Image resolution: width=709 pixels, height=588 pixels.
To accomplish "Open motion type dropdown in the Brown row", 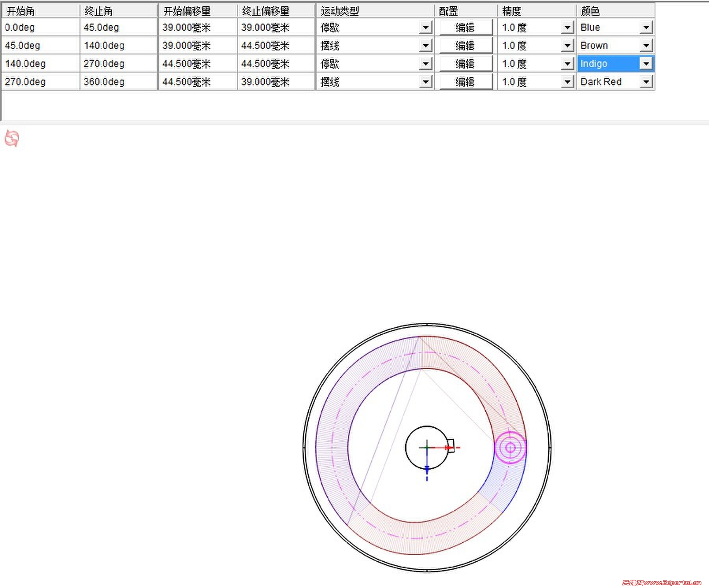I will click(425, 46).
